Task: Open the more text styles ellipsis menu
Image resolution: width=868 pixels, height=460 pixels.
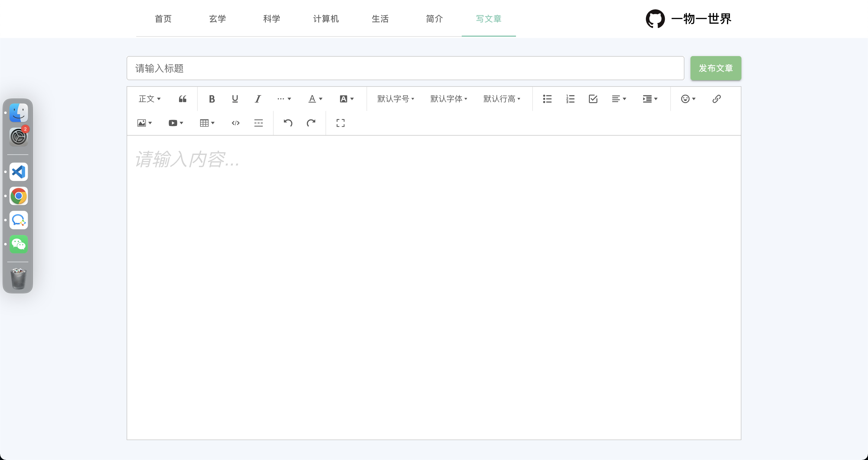Action: 284,99
